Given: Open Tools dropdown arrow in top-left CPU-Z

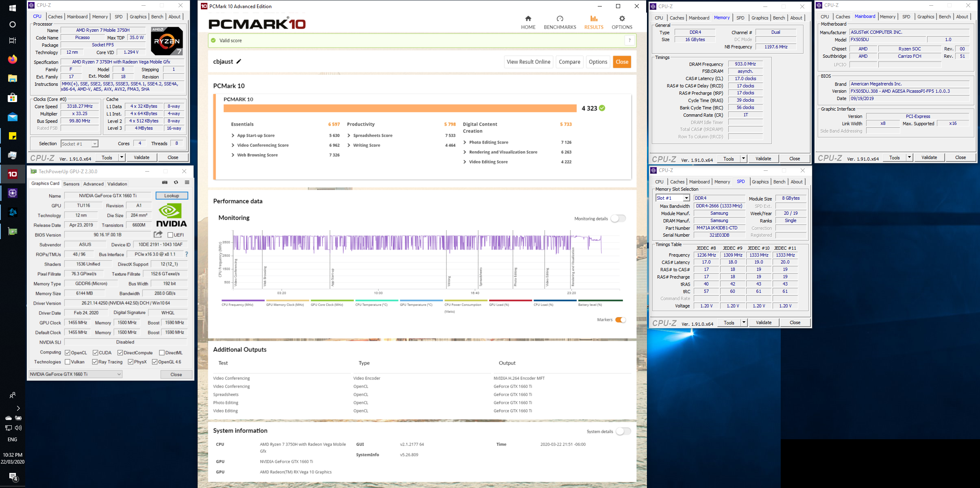Looking at the screenshot, I should (121, 157).
